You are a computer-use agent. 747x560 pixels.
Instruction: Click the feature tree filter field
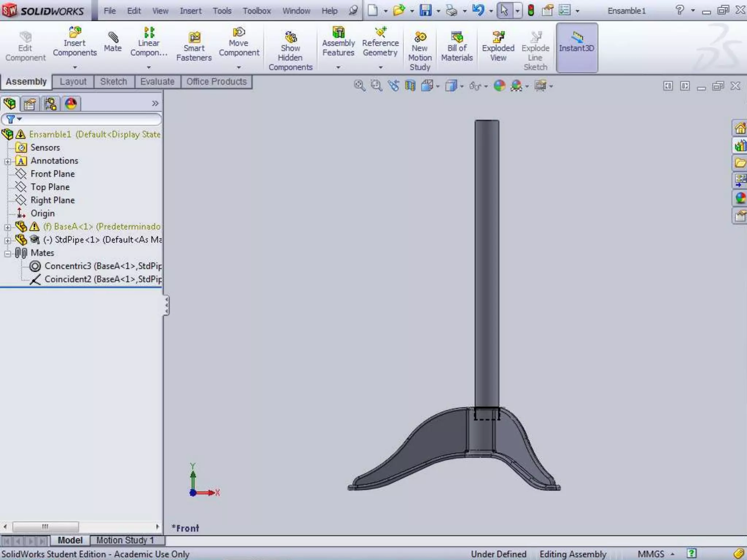88,119
